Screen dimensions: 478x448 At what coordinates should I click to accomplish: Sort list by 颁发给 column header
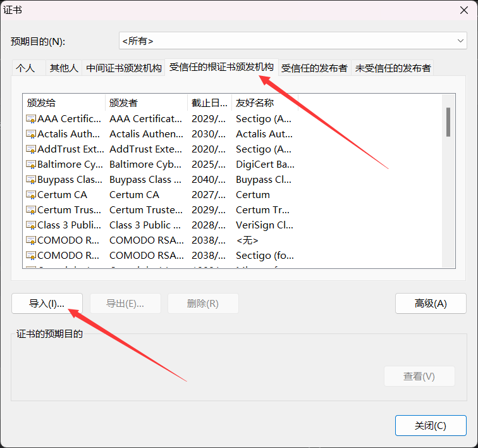point(64,103)
